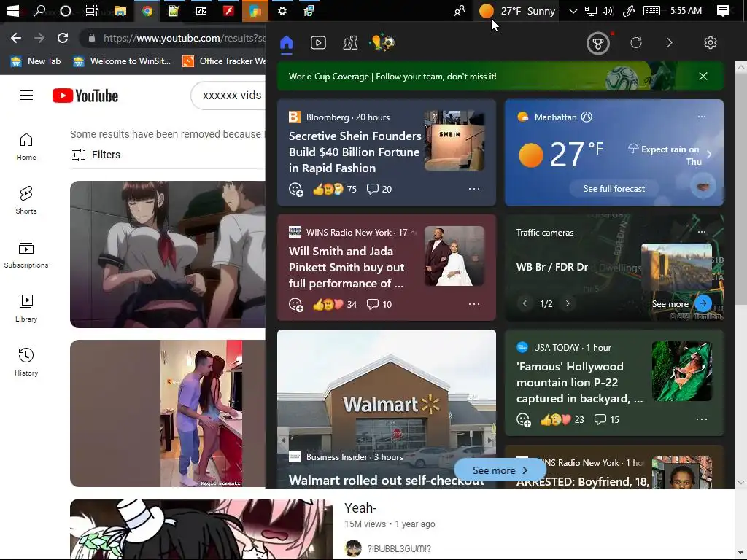This screenshot has width=747, height=560.
Task: Open more options on Traffic cameras card
Action: tap(701, 232)
